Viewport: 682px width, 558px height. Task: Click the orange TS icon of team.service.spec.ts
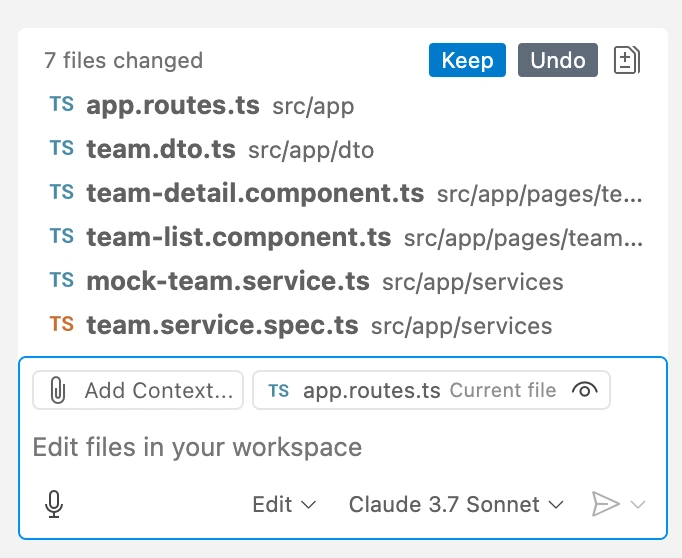pyautogui.click(x=62, y=324)
